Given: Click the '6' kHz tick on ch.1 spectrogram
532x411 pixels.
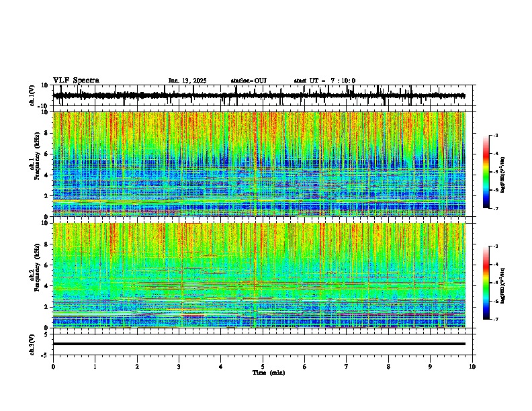Looking at the screenshot, I should click(x=46, y=154).
